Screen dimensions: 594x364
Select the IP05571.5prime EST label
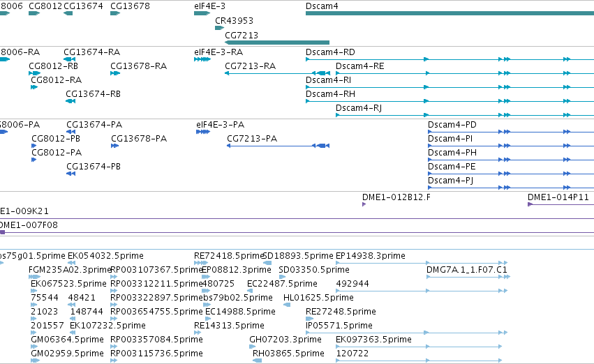pyautogui.click(x=339, y=326)
